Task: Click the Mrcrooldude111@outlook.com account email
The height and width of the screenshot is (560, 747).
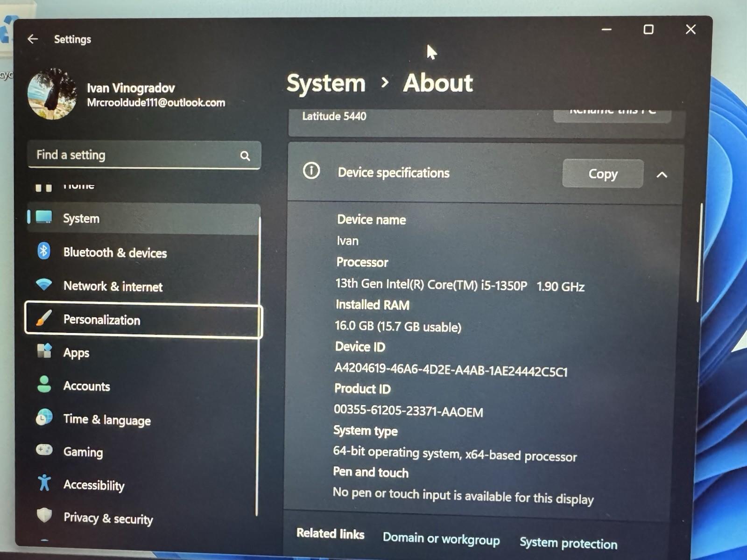Action: click(156, 103)
